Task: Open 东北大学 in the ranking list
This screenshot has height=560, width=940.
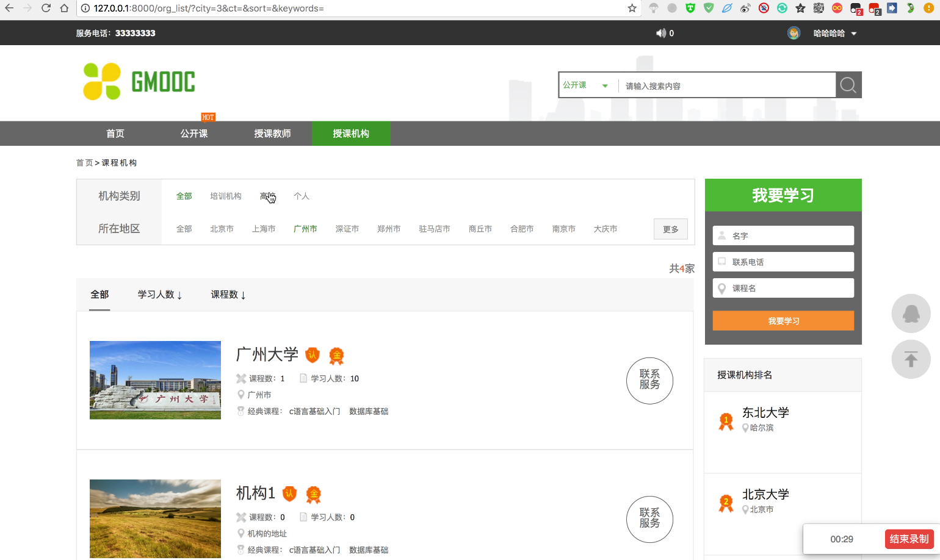Action: (765, 412)
